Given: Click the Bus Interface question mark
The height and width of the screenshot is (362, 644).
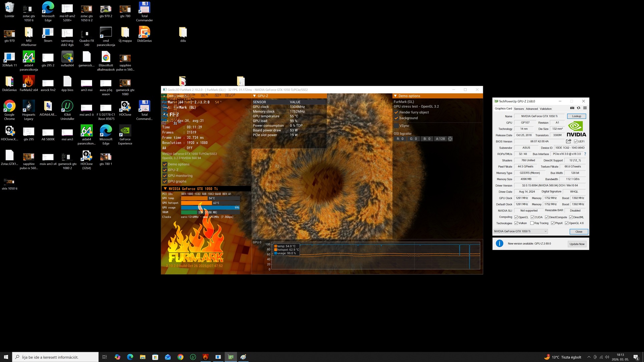Looking at the screenshot, I should point(585,154).
